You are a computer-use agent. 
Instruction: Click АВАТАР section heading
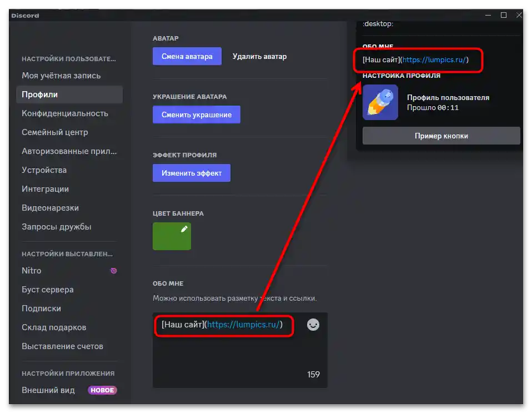165,38
